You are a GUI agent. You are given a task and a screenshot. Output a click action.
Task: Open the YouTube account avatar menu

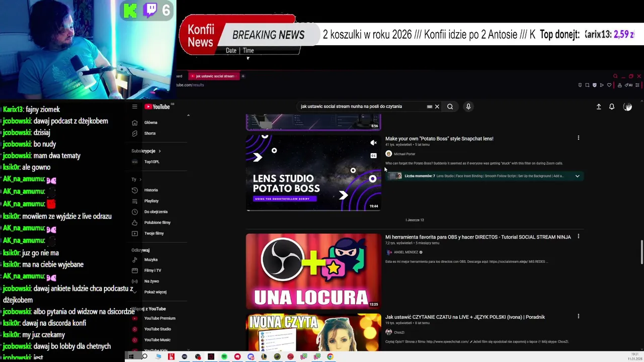point(627,107)
